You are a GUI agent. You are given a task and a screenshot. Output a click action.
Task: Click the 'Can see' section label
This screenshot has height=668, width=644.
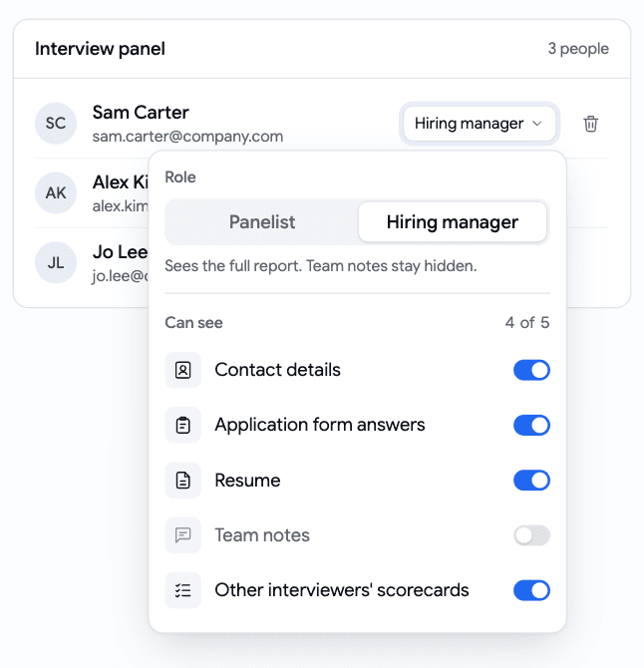coord(193,322)
